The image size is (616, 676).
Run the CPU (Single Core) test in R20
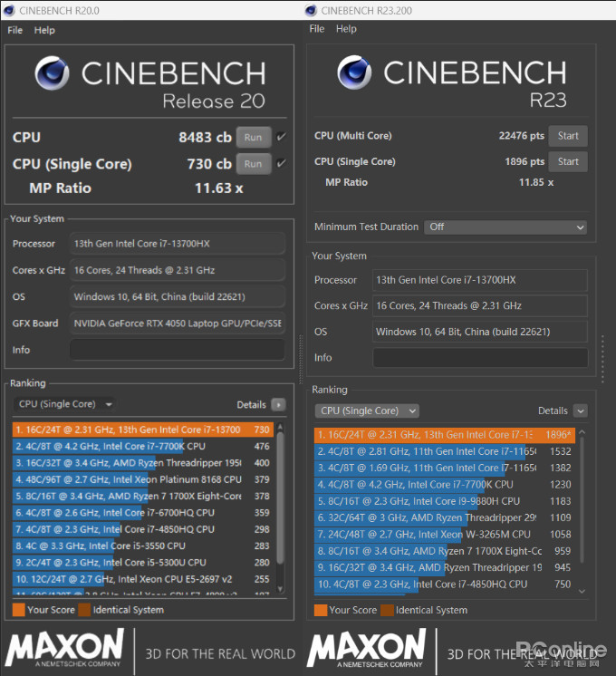click(254, 164)
